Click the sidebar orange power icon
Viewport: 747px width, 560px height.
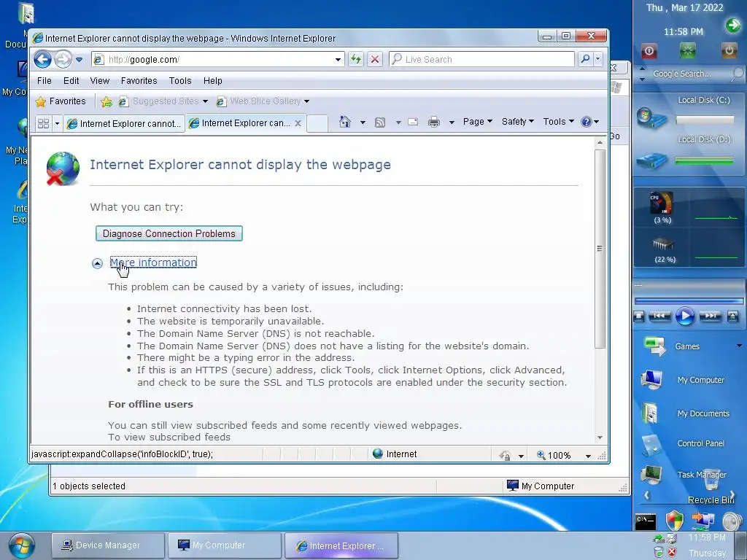729,50
